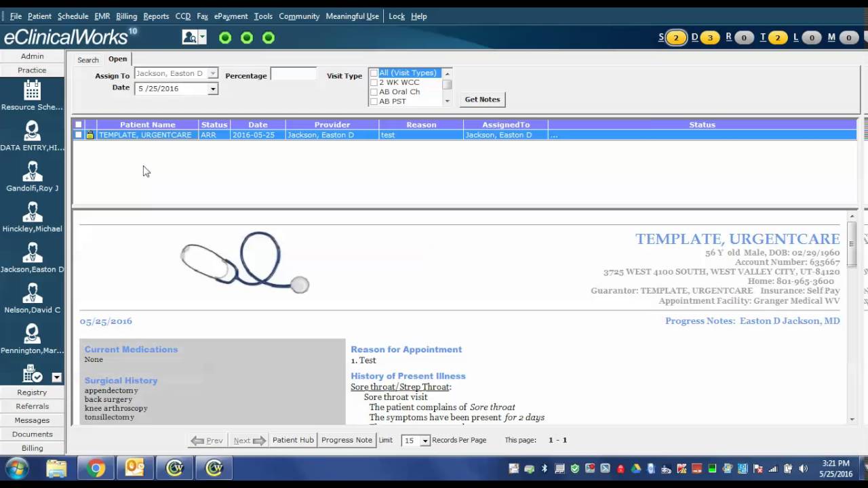Select the DATA ENTRY provider icon
The width and height of the screenshot is (868, 488).
pos(32,131)
